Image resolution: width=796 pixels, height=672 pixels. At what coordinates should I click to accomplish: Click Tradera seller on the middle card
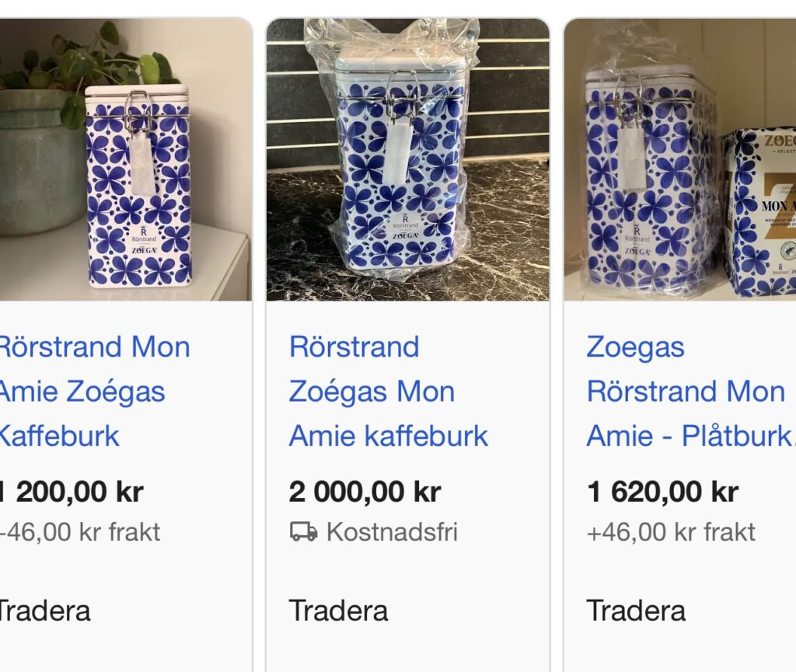338,610
